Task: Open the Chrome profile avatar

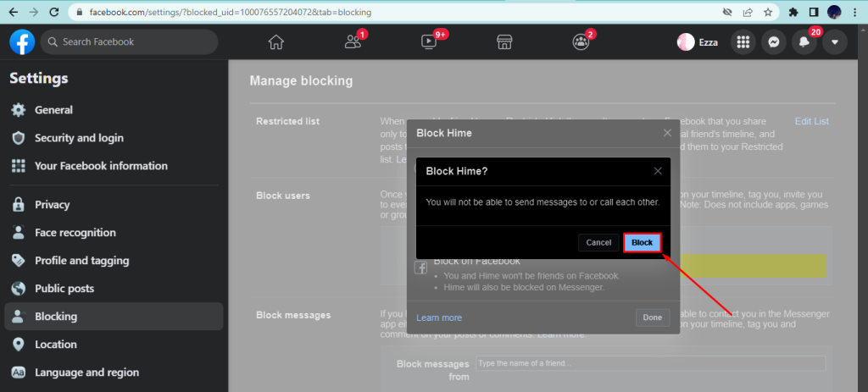Action: click(834, 12)
